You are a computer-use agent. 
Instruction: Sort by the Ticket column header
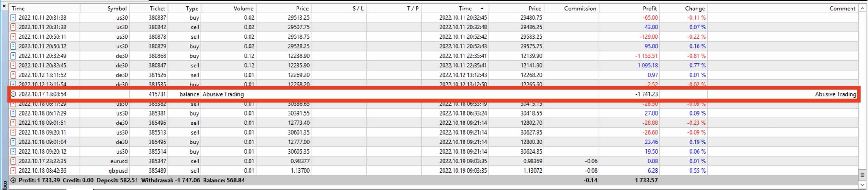[157, 9]
